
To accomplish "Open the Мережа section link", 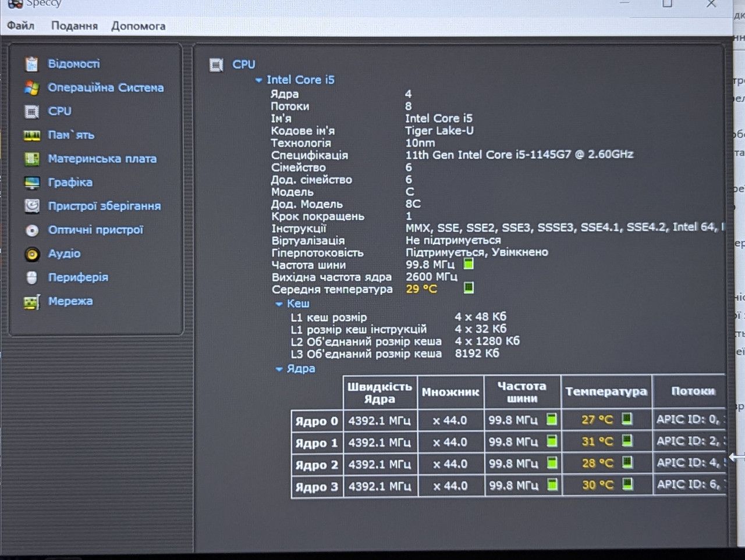I will click(x=70, y=301).
